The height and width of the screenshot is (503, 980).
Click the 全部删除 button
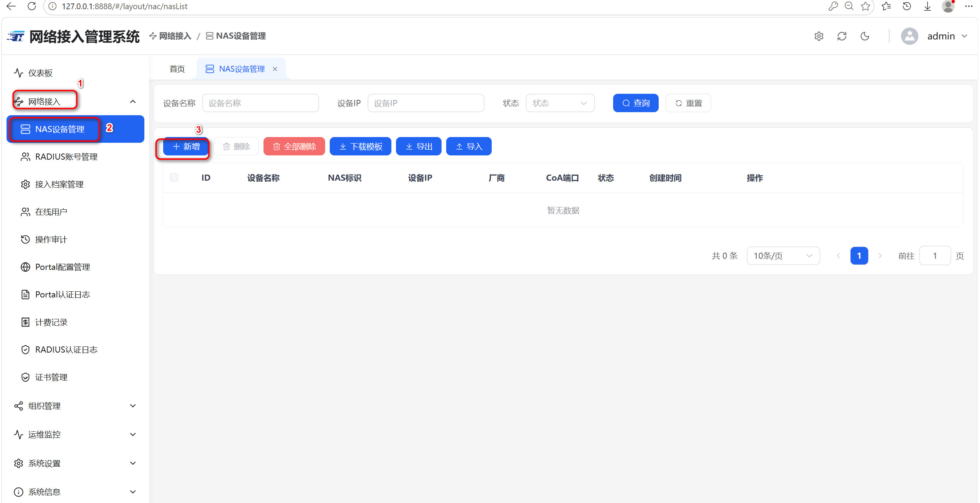click(x=294, y=146)
